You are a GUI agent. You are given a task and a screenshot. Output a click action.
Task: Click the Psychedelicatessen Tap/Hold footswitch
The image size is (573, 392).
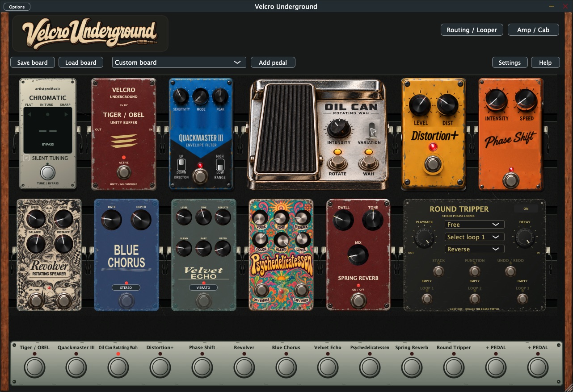point(301,291)
